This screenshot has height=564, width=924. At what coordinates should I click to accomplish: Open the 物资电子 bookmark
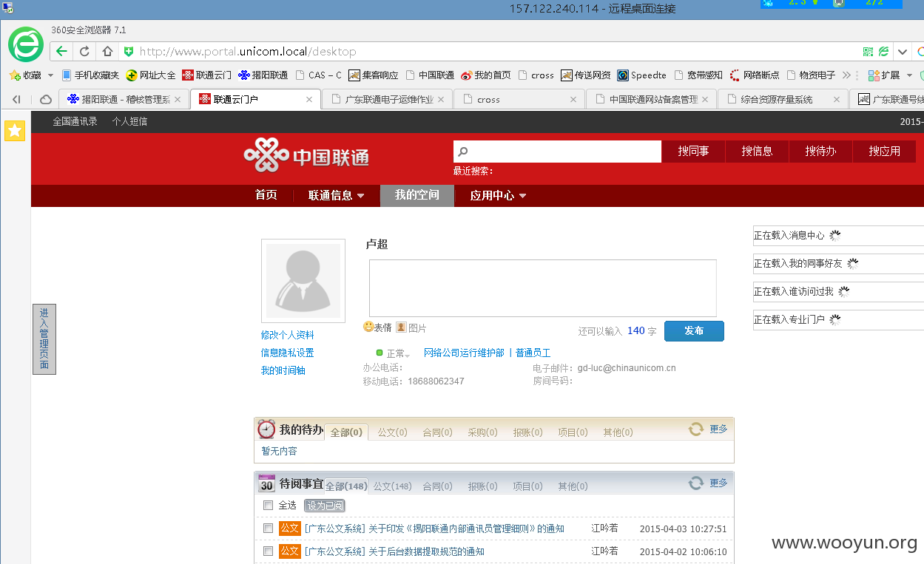click(x=811, y=75)
